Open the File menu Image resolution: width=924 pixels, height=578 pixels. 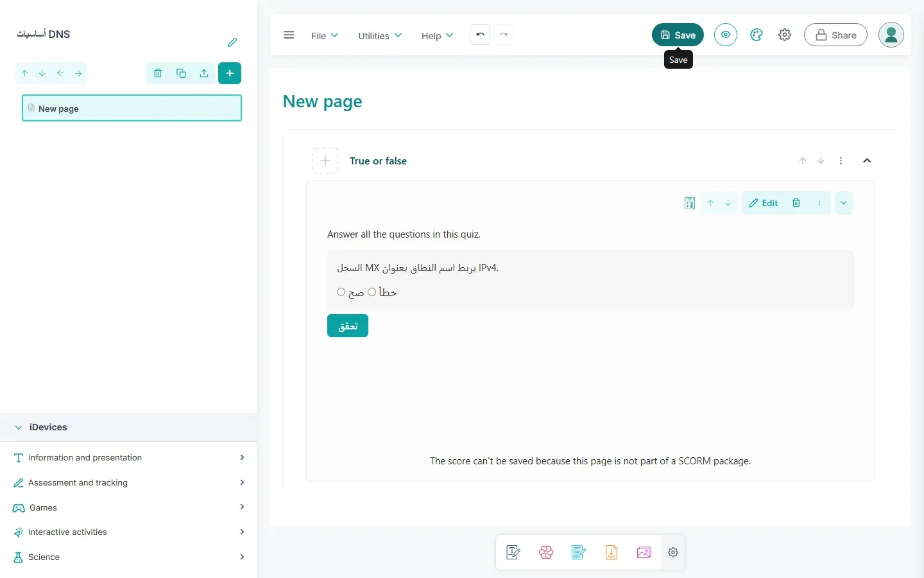tap(325, 35)
